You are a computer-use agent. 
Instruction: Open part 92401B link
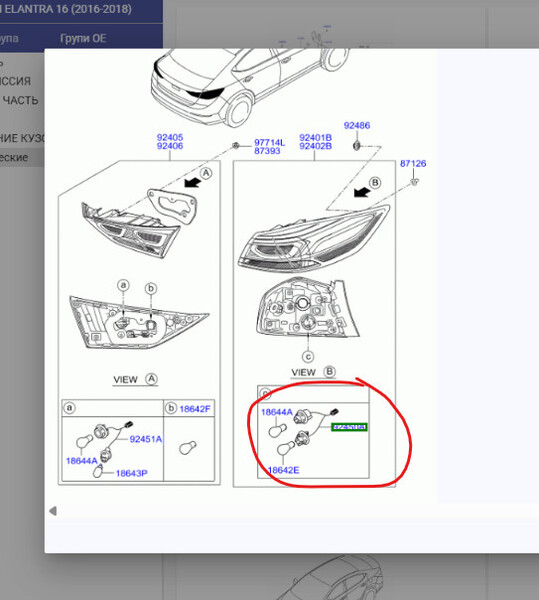point(316,137)
